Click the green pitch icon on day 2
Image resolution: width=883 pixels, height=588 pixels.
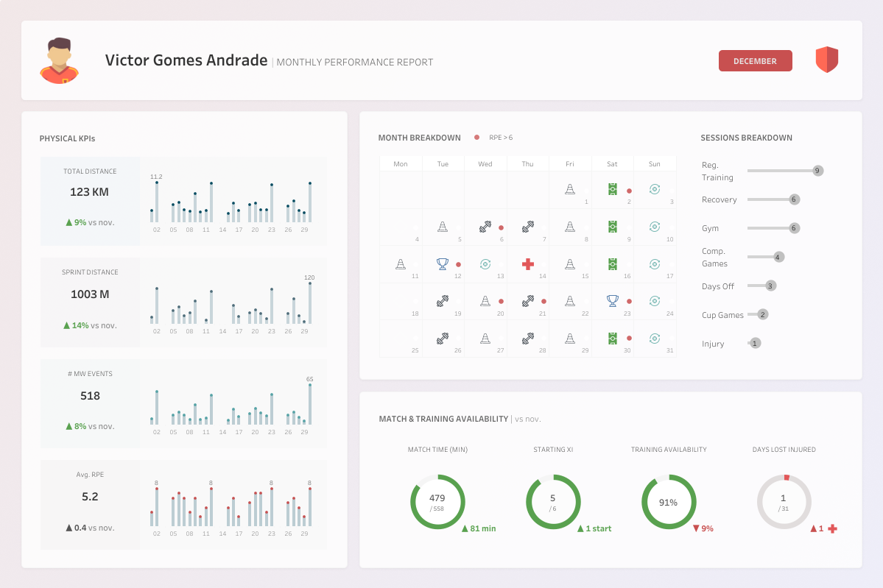pos(612,190)
